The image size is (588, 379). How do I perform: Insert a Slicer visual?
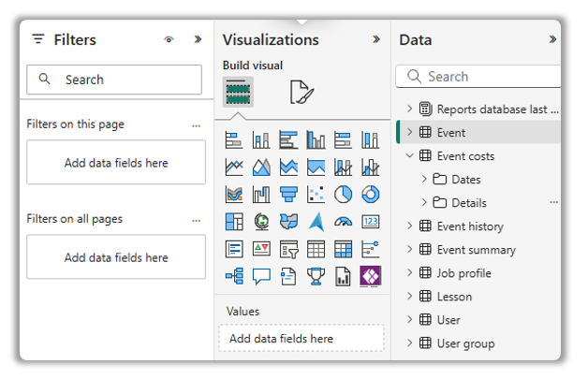(x=288, y=249)
